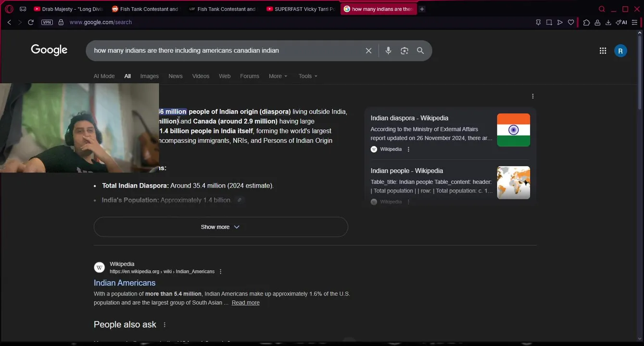The image size is (644, 346).
Task: Expand the More search filters dropdown
Action: (x=278, y=76)
